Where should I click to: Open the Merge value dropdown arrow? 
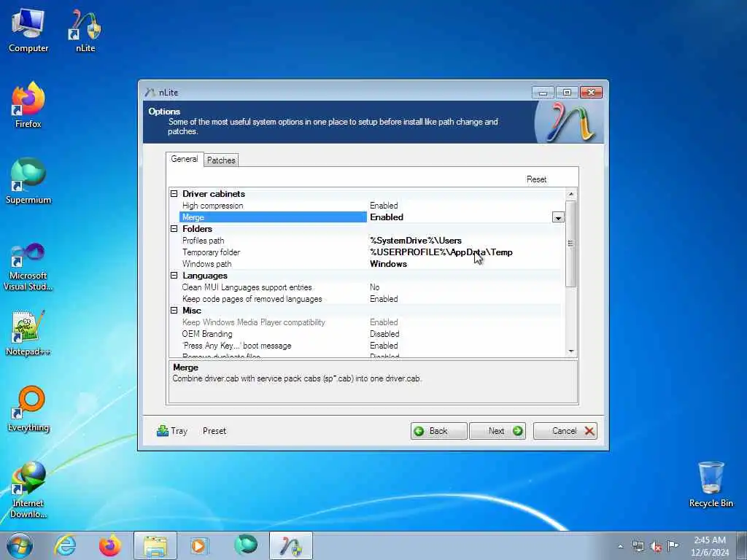tap(558, 217)
